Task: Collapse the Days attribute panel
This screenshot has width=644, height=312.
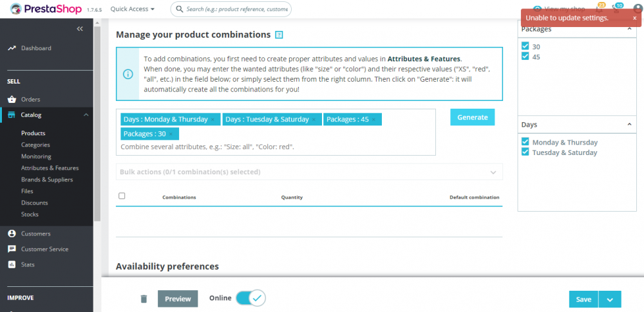Action: 629,124
